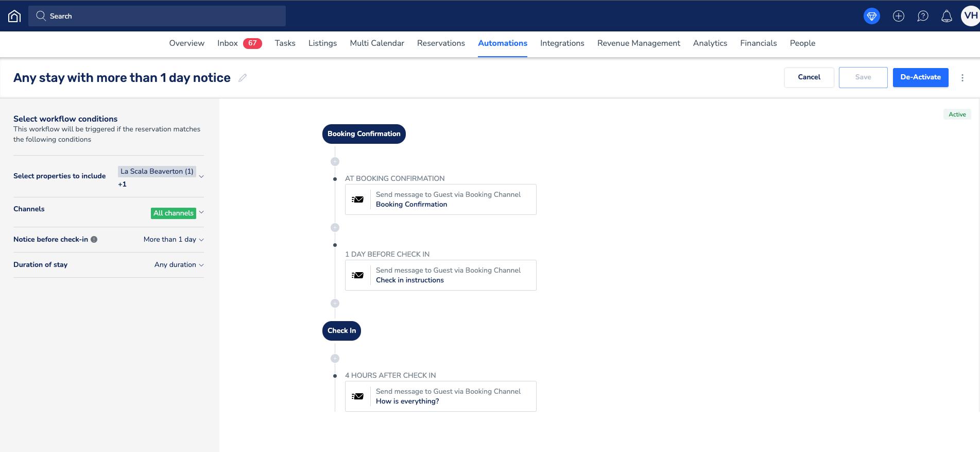Open the Any duration dropdown
The image size is (980, 452).
tap(179, 265)
